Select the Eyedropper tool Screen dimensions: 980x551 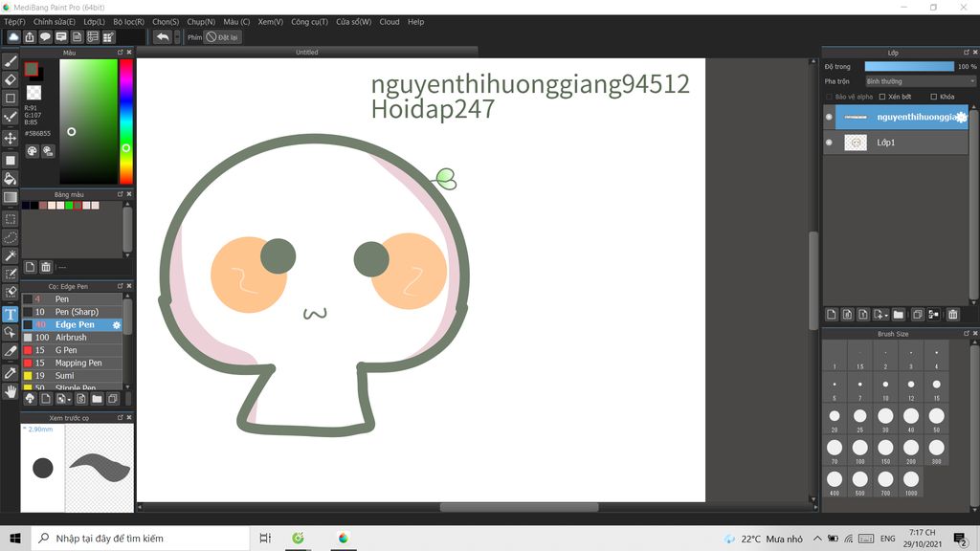click(x=10, y=373)
